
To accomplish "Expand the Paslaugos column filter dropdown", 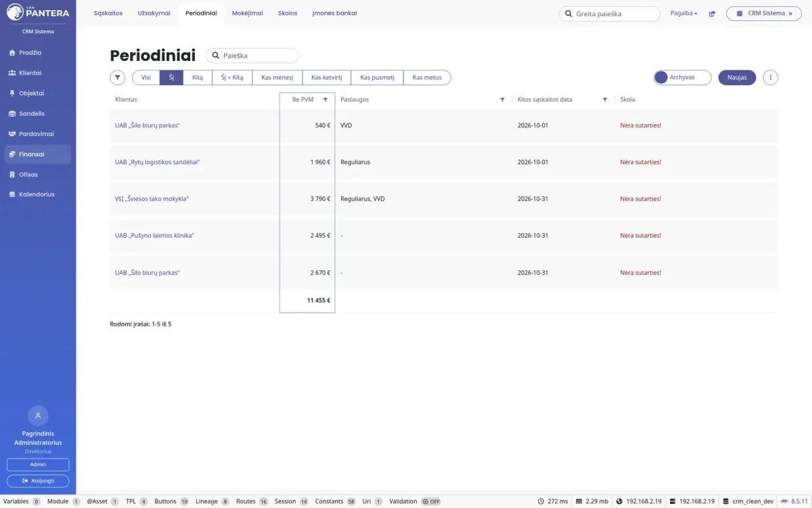I will tap(502, 100).
